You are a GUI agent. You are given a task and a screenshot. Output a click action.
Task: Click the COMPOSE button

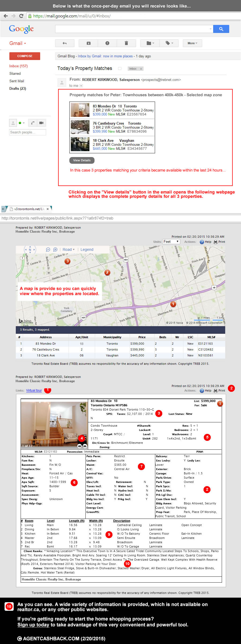coord(25,56)
